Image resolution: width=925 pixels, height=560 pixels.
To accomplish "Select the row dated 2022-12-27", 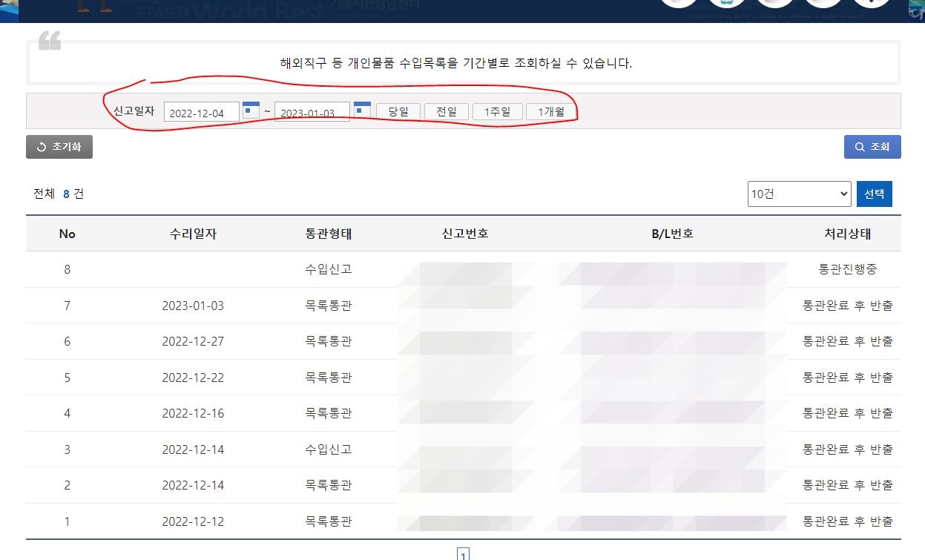I will click(193, 341).
